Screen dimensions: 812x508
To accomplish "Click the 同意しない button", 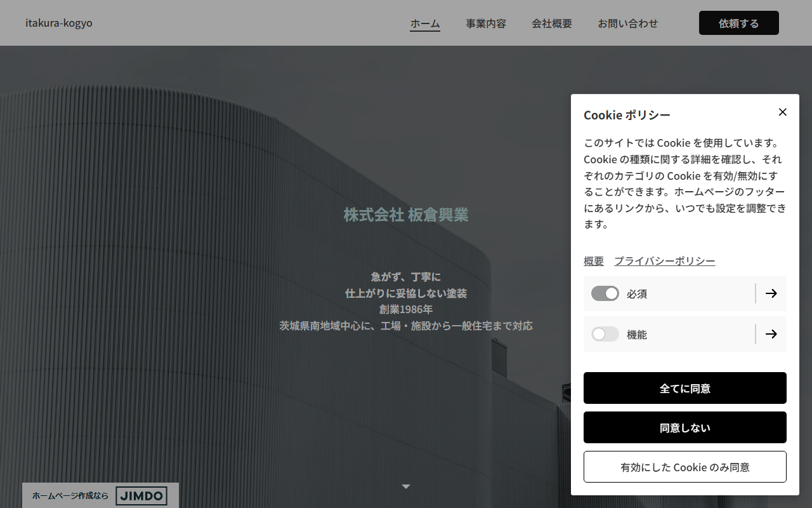I will coord(685,427).
